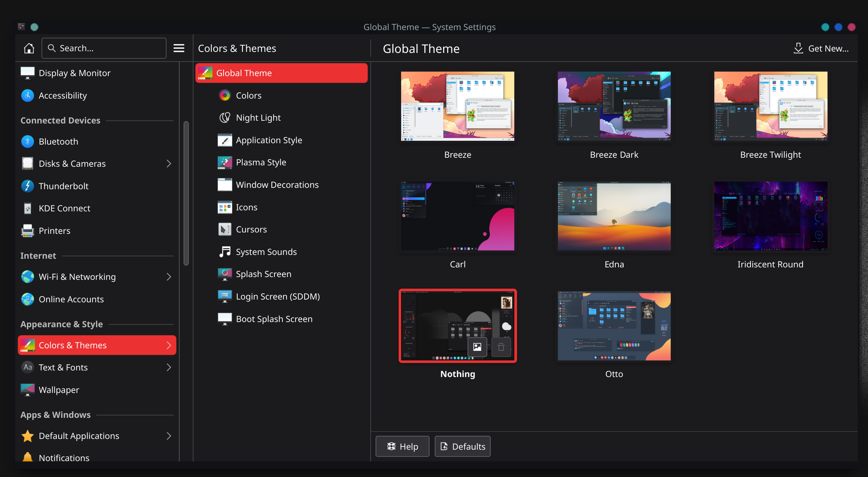Screen dimensions: 868x477
Task: Click the Help button
Action: click(x=402, y=446)
